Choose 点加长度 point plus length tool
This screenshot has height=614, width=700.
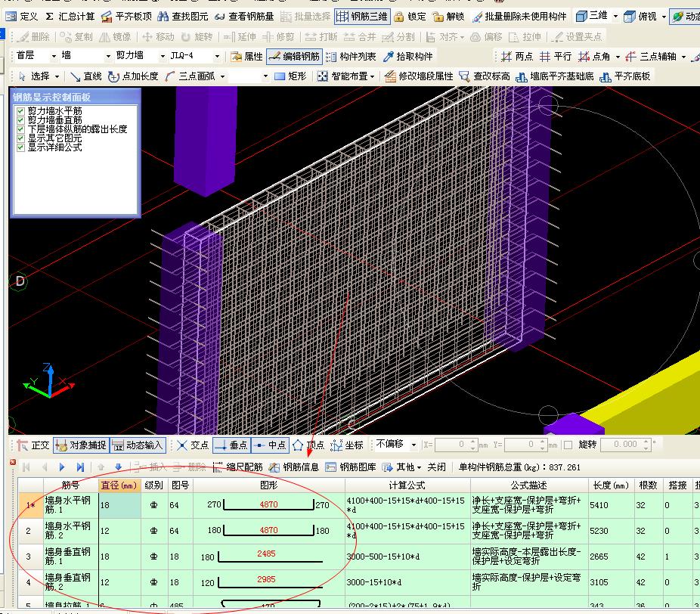134,76
